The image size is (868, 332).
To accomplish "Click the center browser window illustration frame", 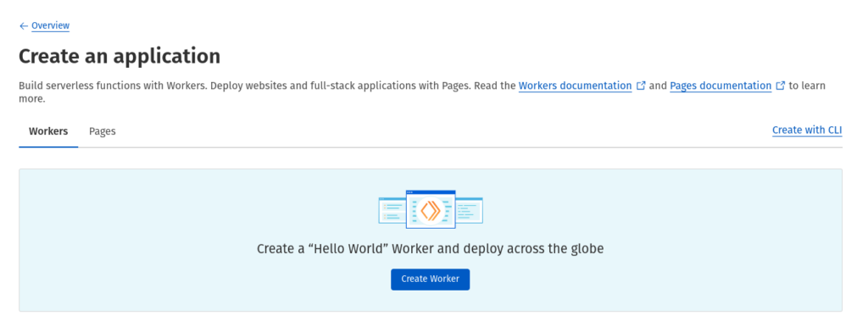I will (x=430, y=209).
